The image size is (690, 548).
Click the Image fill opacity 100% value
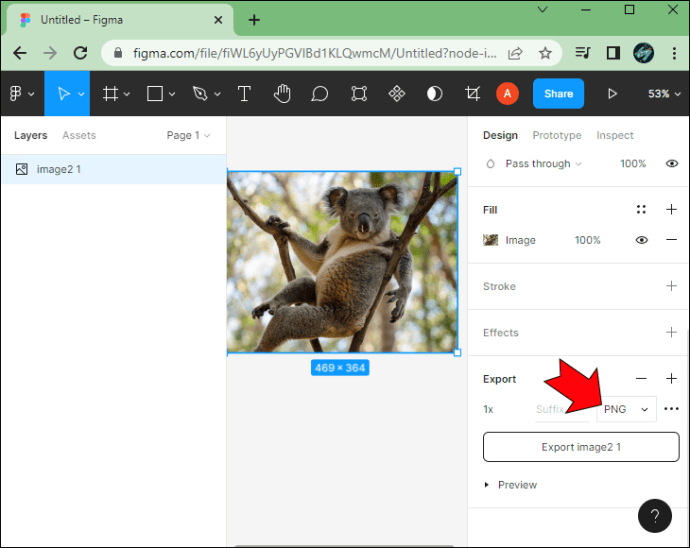587,240
